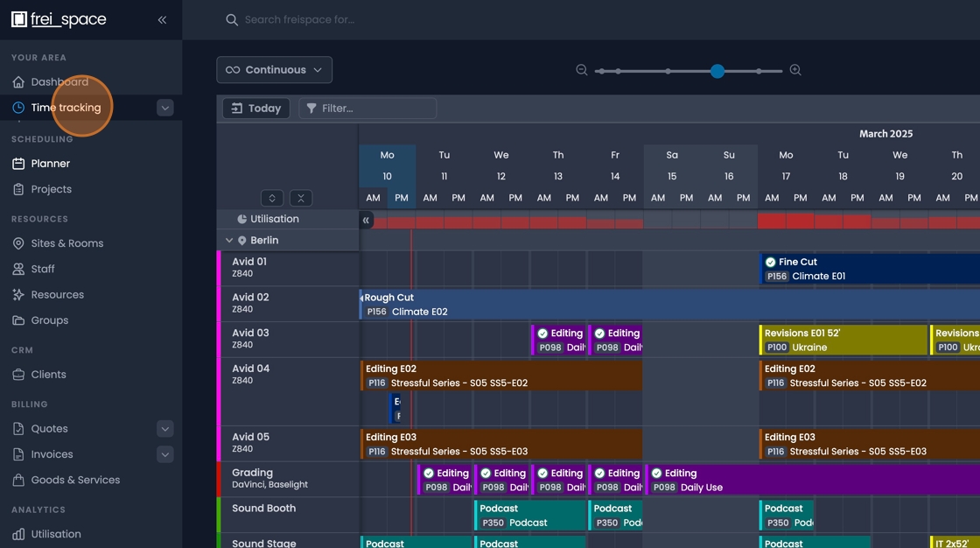Screen dimensions: 980x548
Task: Click the expand row heights icon
Action: point(271,198)
